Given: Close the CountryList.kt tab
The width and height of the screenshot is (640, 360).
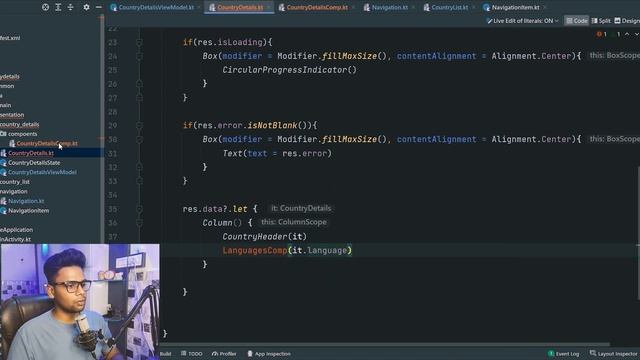Looking at the screenshot, I should point(473,7).
